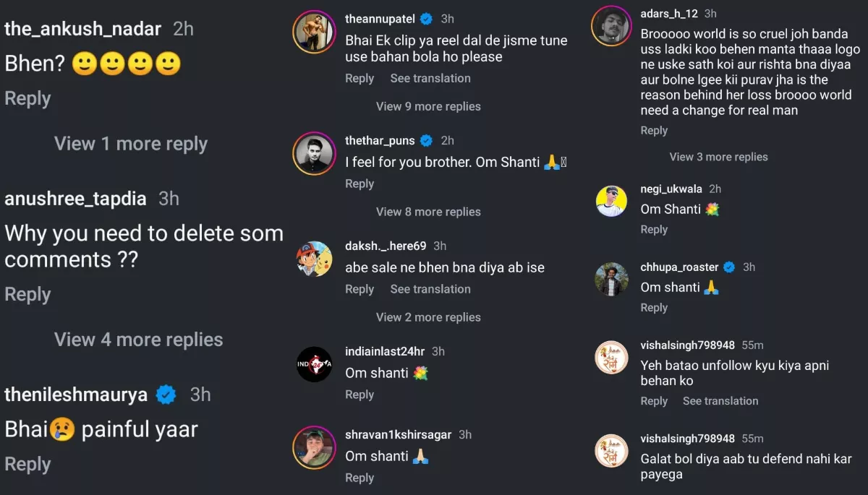Tap adars_h_12 profile avatar
The height and width of the screenshot is (495, 868).
pos(610,27)
